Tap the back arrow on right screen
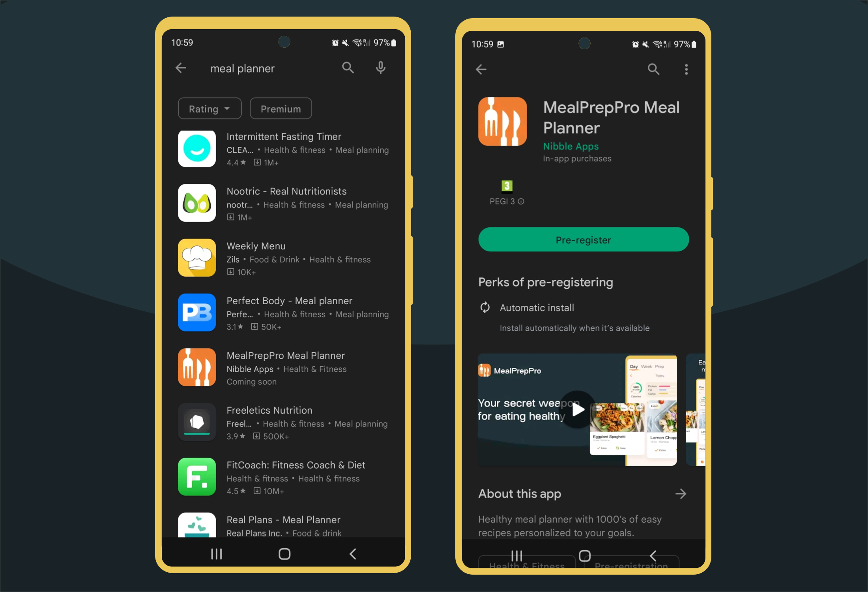 coord(482,69)
